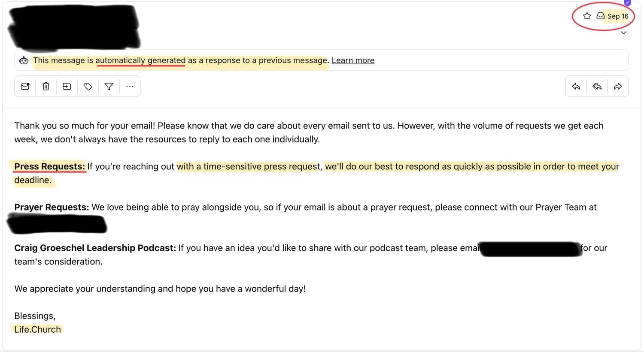Viewport: 644px width, 352px height.
Task: Click the inbox folder icon beside the date
Action: coord(601,16)
